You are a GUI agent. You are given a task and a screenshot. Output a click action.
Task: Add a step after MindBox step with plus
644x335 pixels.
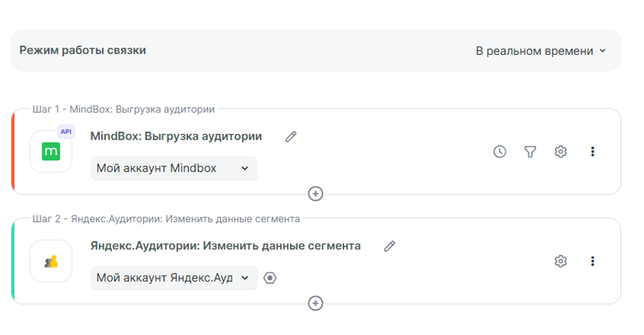[x=316, y=194]
